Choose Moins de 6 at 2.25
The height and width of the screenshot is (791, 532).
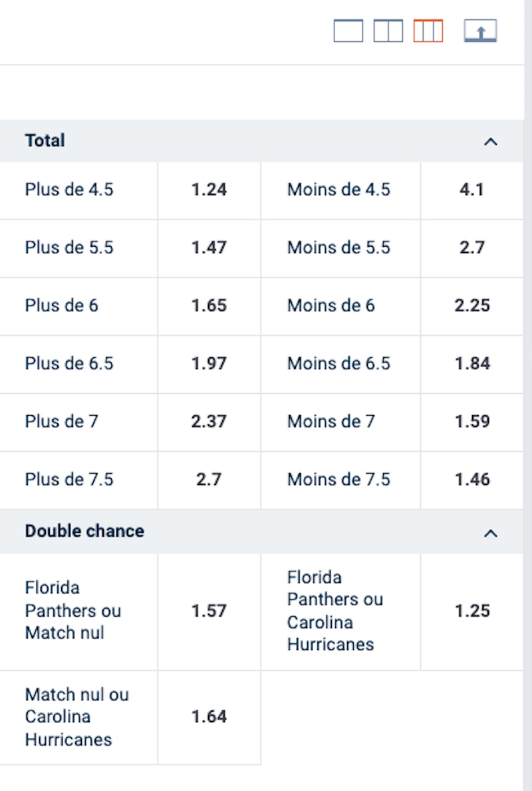coord(471,306)
